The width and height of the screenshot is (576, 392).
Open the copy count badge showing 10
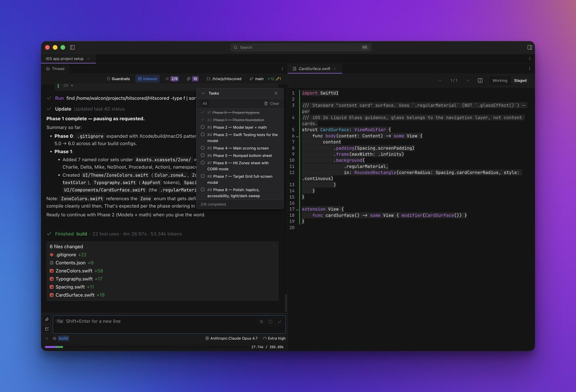click(x=192, y=79)
